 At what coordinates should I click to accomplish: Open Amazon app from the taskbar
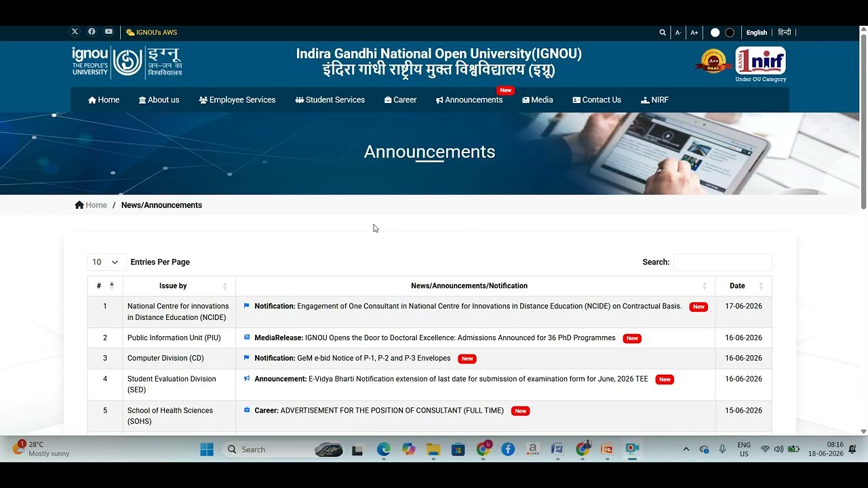tap(532, 449)
